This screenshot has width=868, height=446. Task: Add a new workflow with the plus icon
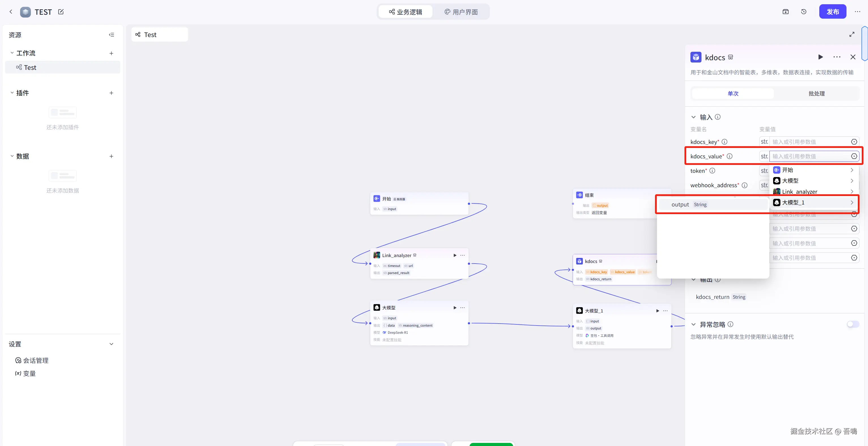(112, 53)
